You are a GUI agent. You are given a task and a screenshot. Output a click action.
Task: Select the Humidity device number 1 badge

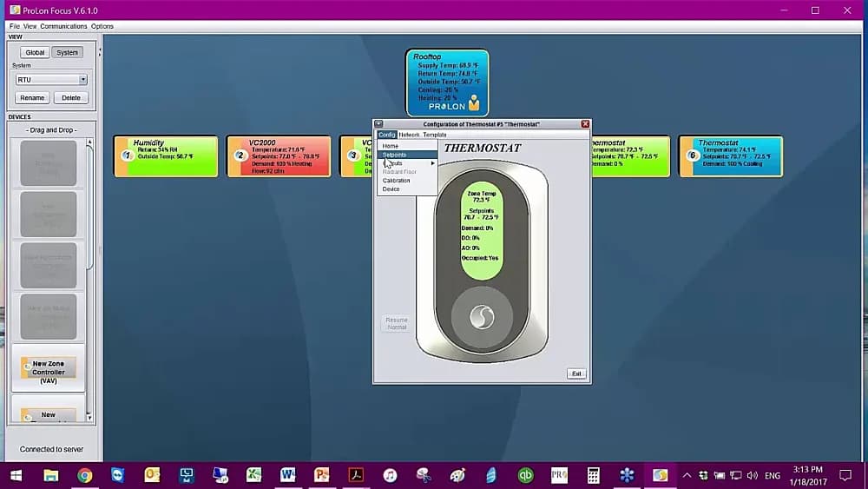pos(128,155)
